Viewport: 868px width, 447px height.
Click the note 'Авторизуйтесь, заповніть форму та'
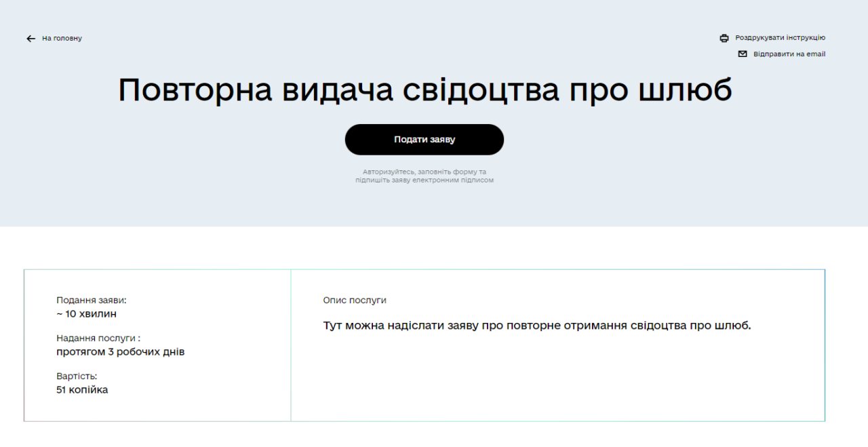tap(425, 172)
